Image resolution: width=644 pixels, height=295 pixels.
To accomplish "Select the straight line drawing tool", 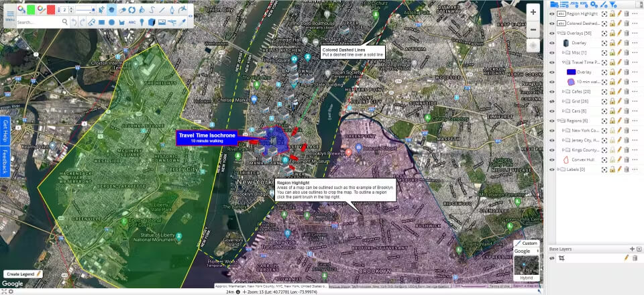I will click(x=162, y=10).
